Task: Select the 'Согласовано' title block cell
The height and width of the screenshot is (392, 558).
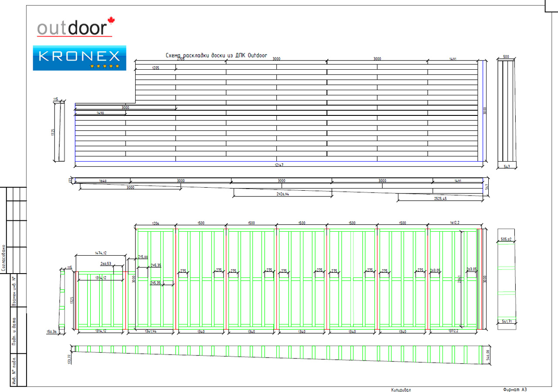Action: [3, 258]
